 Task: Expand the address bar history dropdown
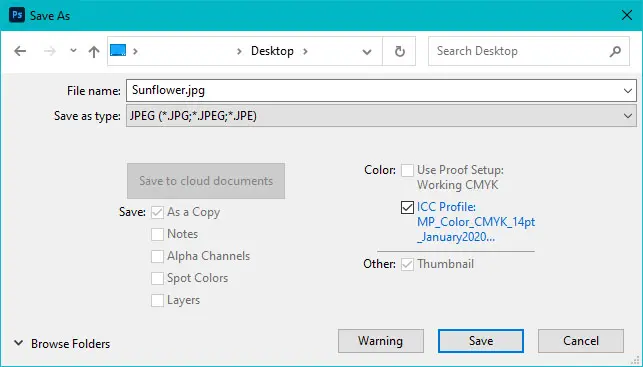tap(367, 52)
